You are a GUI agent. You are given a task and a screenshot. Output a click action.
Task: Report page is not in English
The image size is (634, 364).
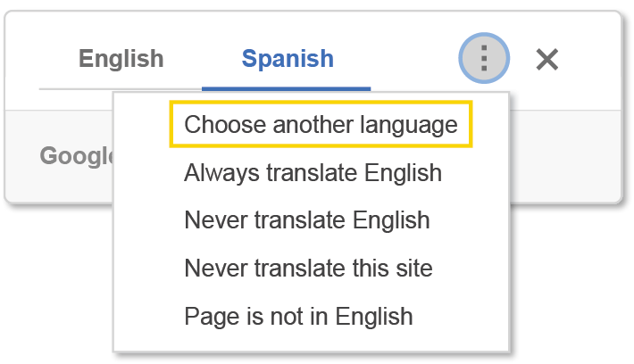tap(298, 316)
